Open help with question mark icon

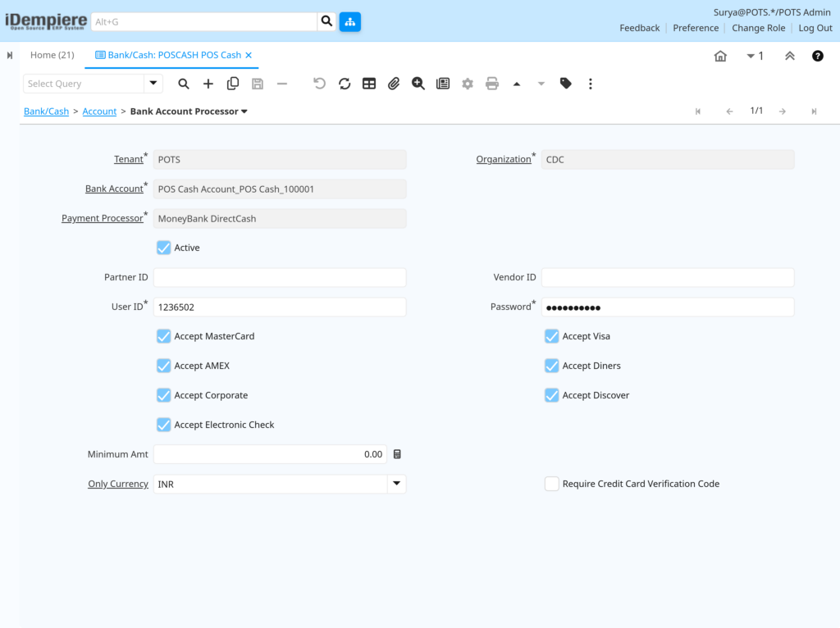tap(818, 56)
